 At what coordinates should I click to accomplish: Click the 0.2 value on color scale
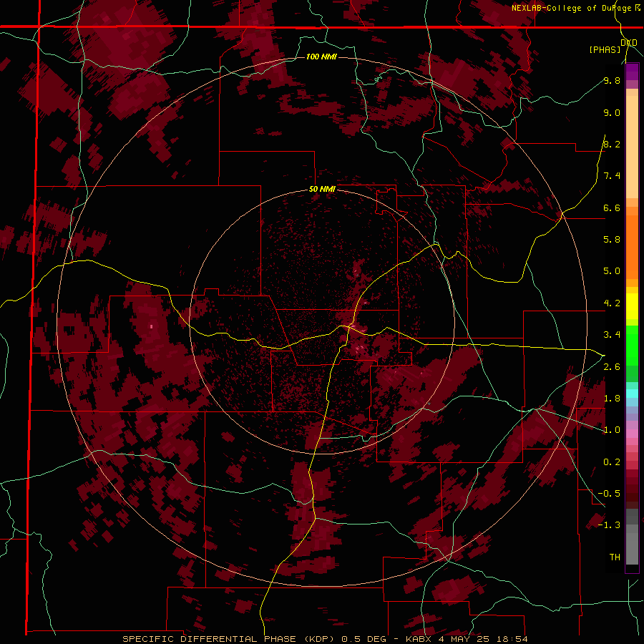[612, 462]
